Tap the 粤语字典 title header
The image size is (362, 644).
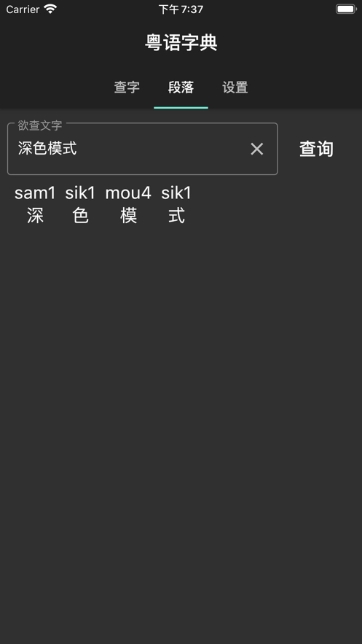coord(181,43)
